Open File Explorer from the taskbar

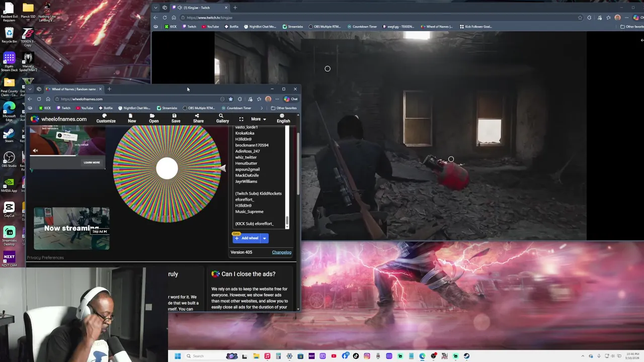(256, 356)
